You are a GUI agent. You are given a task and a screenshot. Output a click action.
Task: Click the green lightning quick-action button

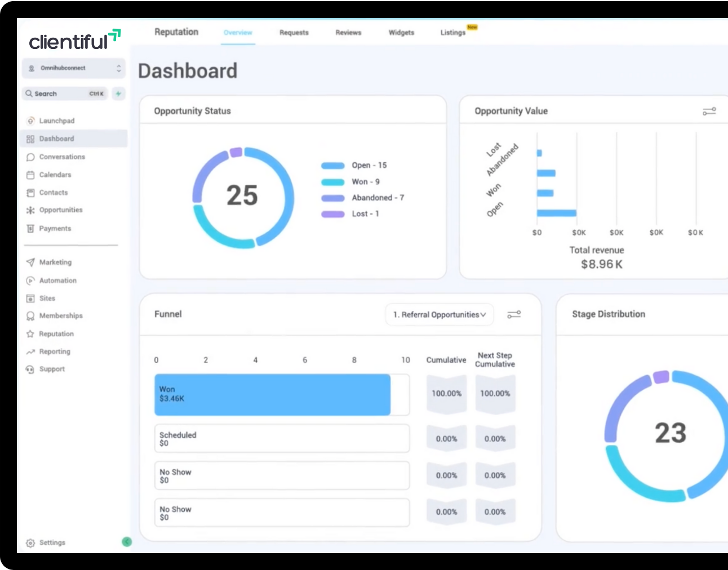(118, 93)
